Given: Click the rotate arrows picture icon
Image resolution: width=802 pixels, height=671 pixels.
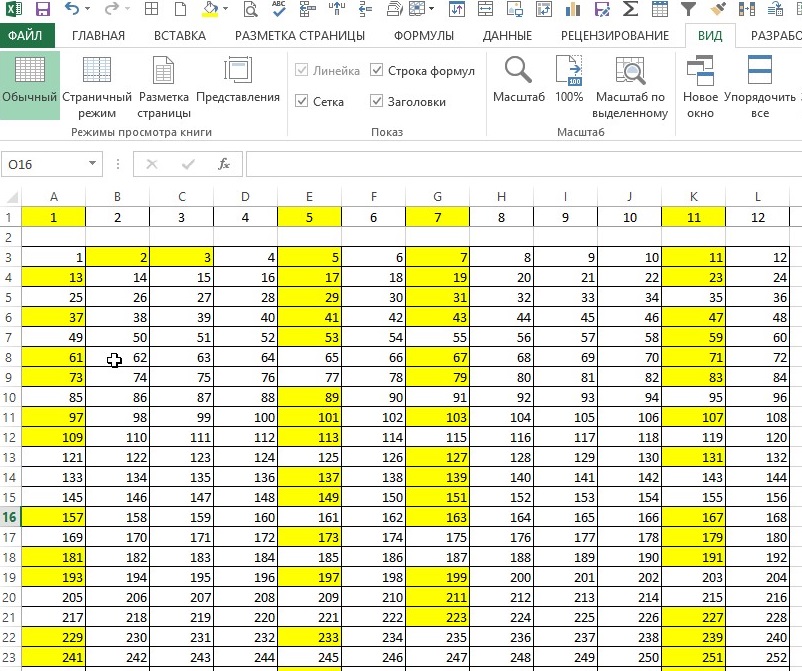Looking at the screenshot, I should [544, 9].
